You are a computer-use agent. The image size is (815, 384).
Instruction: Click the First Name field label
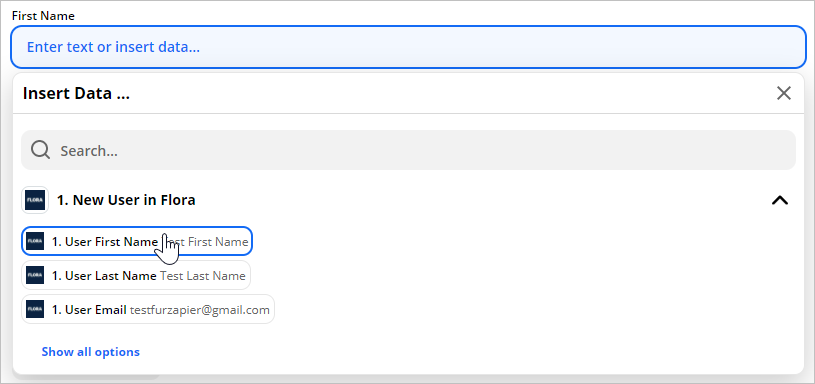coord(43,16)
